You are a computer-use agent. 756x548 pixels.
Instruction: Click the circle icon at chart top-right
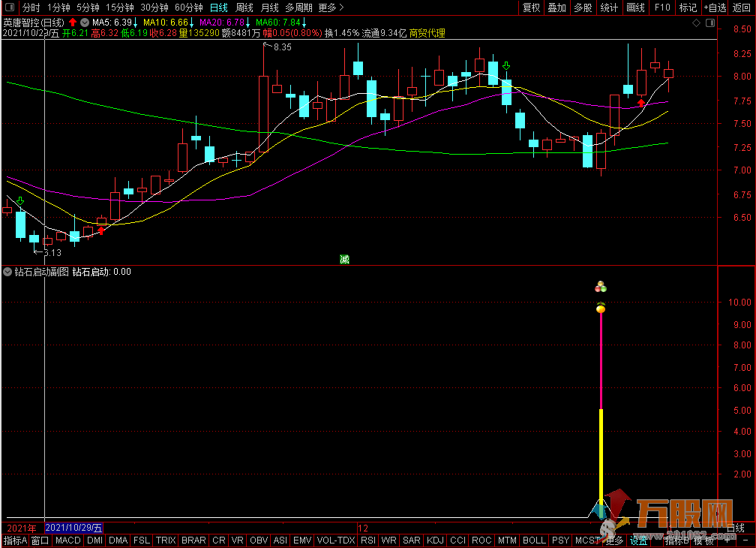[708, 23]
